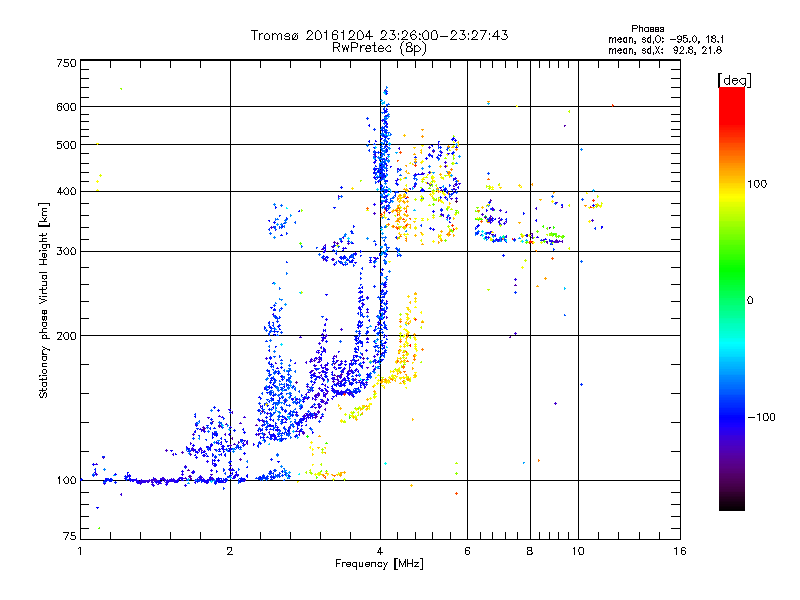Click x-axis tick label '1'
The image size is (800, 600).
(80, 551)
